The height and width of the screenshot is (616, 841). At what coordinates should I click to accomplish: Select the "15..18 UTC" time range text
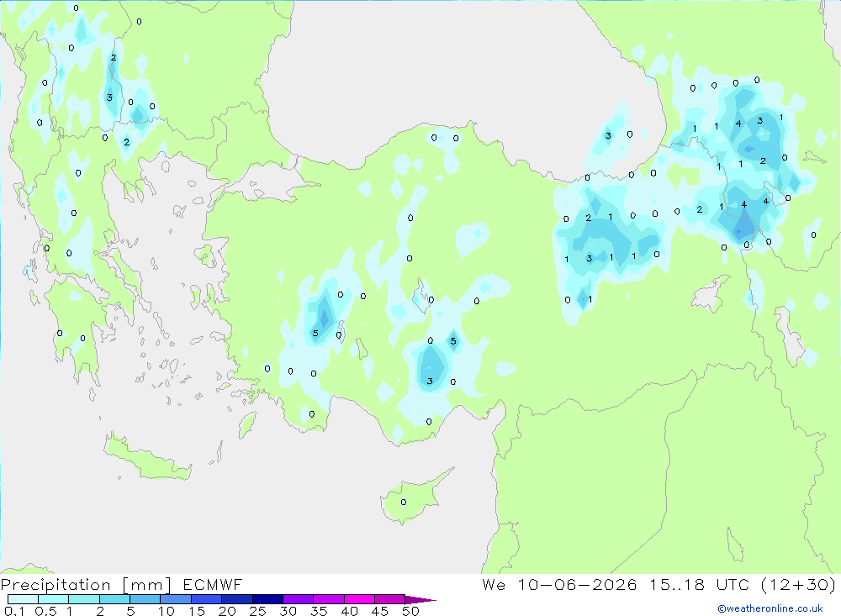point(700,584)
